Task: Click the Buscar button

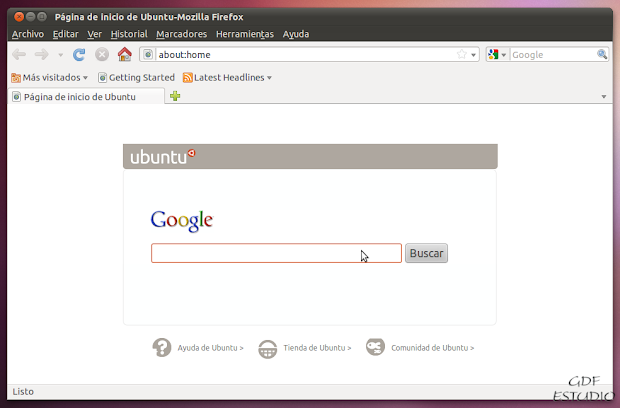Action: [426, 253]
